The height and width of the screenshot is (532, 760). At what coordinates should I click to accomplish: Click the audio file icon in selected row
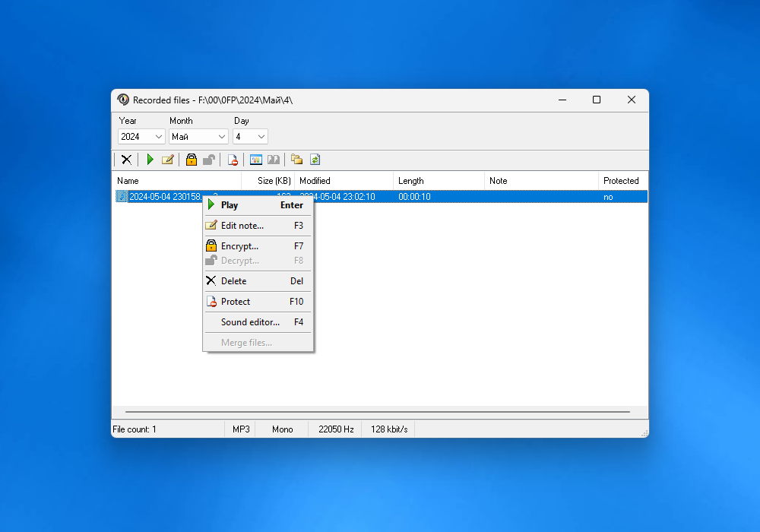click(x=121, y=196)
